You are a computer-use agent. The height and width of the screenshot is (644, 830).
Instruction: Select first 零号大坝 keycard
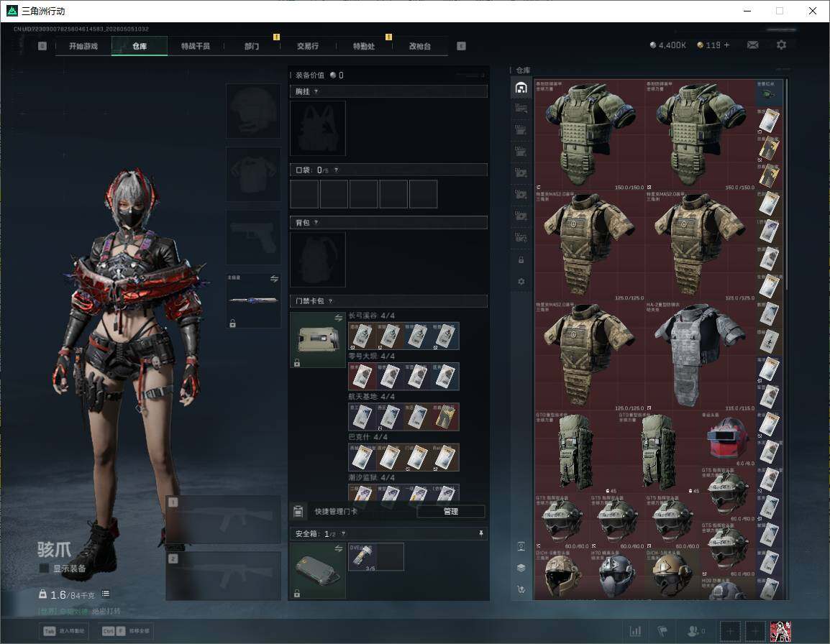tap(362, 376)
